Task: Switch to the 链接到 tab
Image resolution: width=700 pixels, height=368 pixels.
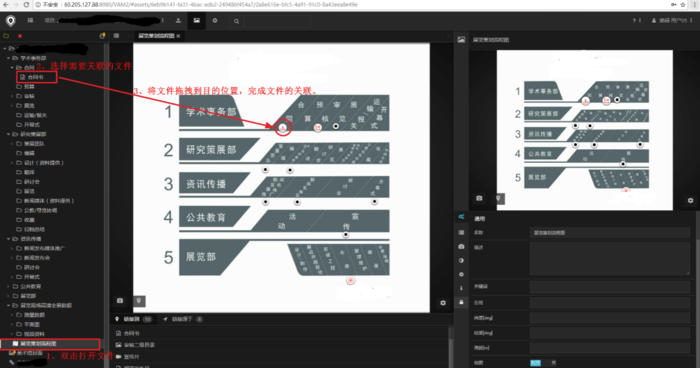Action: [x=133, y=319]
